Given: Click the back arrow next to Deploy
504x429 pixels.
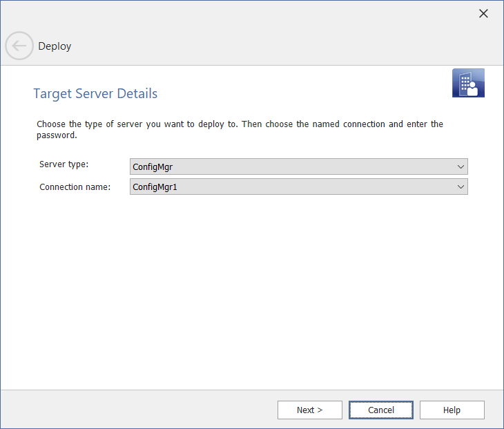Looking at the screenshot, I should coord(19,46).
